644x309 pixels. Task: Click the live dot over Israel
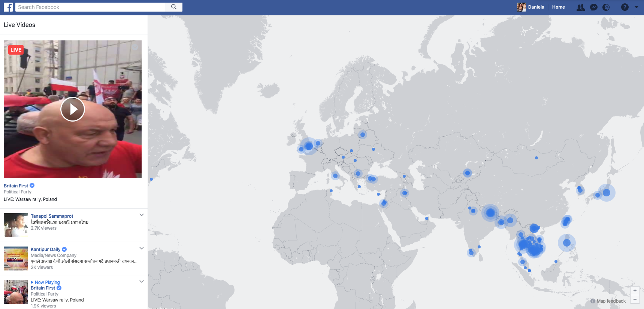point(384,203)
